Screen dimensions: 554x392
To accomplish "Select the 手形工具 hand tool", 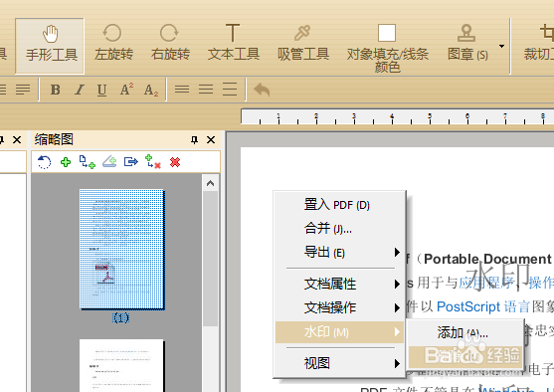I will pyautogui.click(x=50, y=46).
